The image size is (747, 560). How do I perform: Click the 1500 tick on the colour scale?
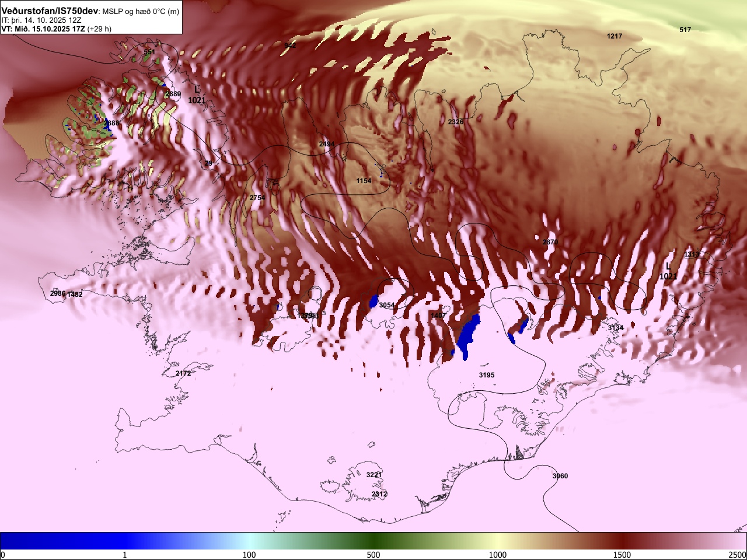click(x=622, y=555)
